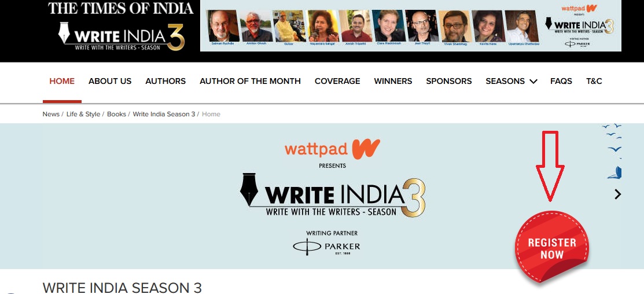Expand the Seasons dropdown menu
Viewport: 644px width, 294px height.
point(511,81)
